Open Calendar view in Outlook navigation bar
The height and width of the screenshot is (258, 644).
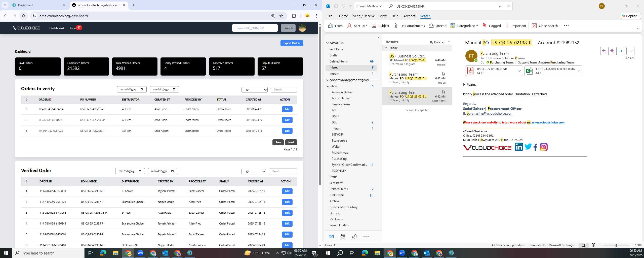point(343,237)
